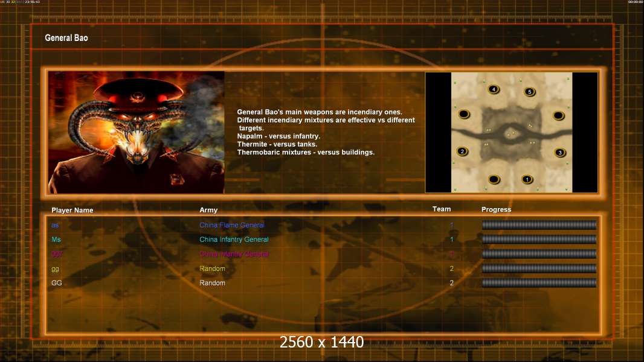Click the Team column header
This screenshot has width=644, height=362.
coord(442,209)
